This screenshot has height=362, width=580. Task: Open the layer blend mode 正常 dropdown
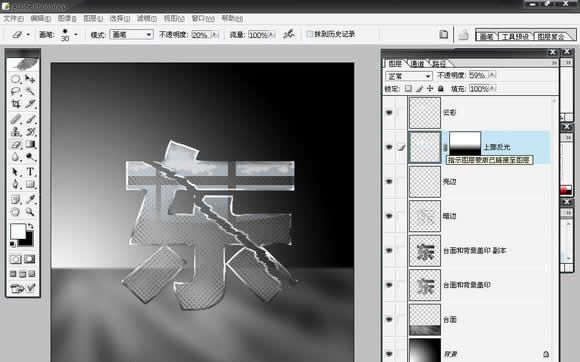click(x=409, y=76)
